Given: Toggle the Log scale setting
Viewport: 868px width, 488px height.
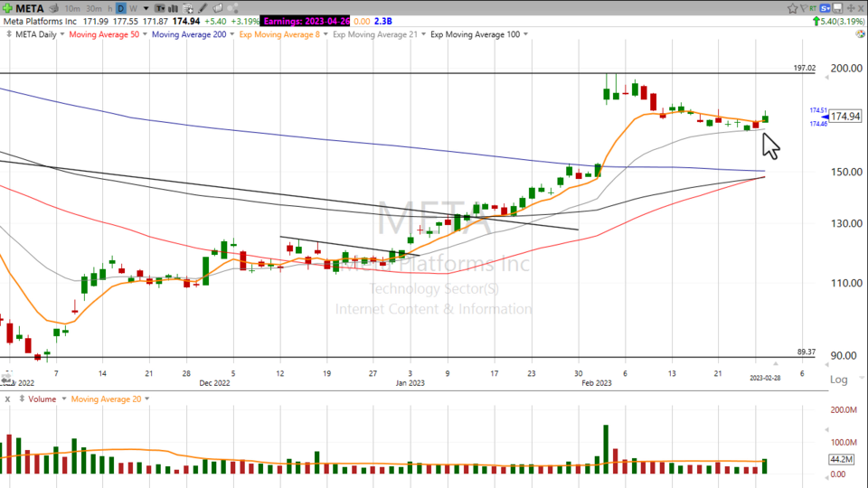Looking at the screenshot, I should (838, 381).
